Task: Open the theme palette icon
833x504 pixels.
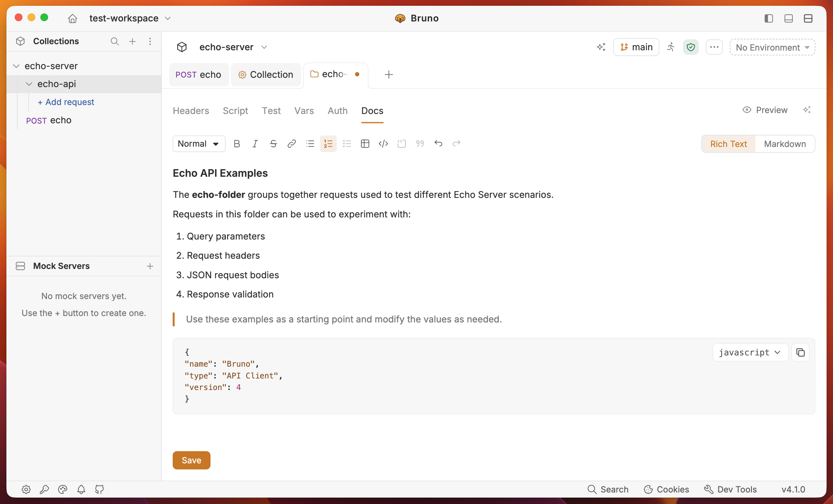Action: [x=63, y=490]
